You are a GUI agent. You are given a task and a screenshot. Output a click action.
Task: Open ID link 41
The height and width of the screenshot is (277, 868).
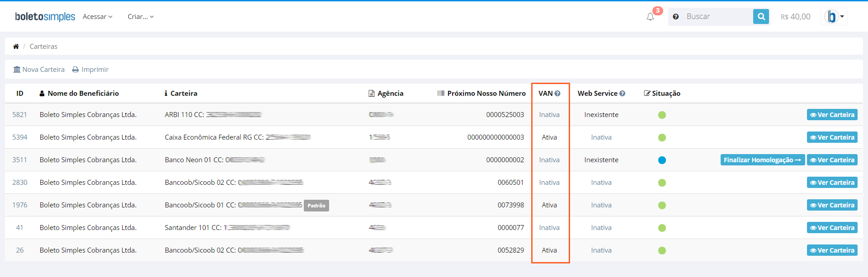19,228
